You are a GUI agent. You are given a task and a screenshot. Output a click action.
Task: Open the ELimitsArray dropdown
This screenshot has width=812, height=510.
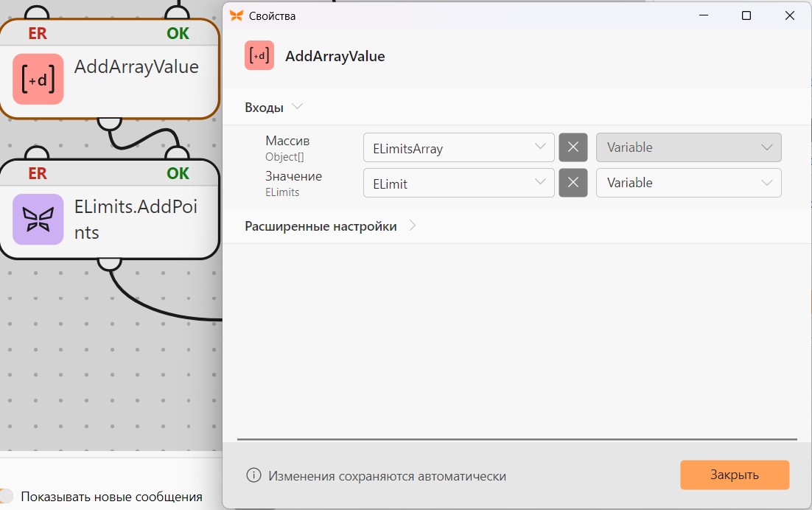point(459,147)
